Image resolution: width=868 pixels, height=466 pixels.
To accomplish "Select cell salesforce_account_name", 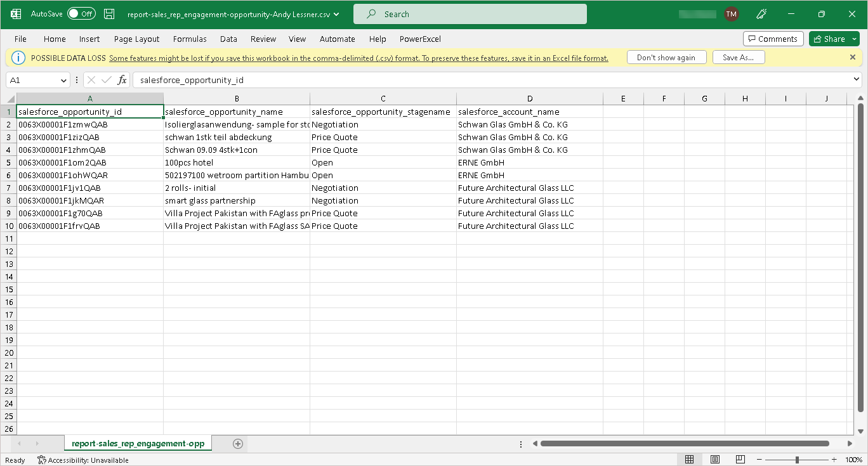I will 530,112.
